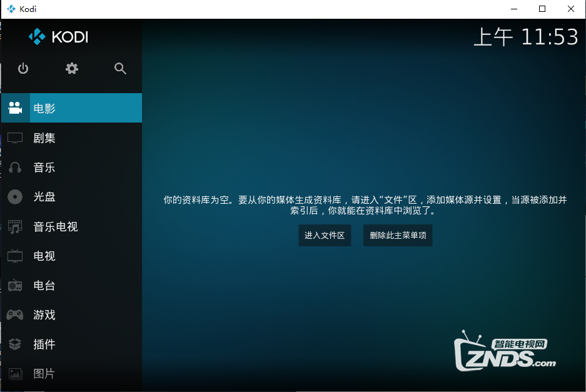Click the search magnifier icon
The height and width of the screenshot is (392, 586).
click(x=120, y=69)
